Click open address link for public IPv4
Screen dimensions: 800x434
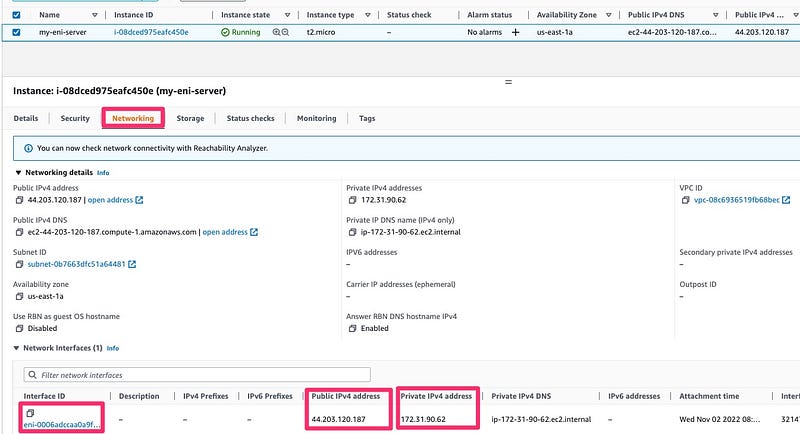coord(110,200)
